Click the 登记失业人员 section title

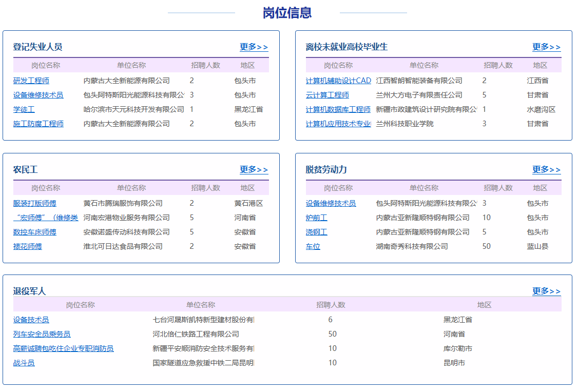pyautogui.click(x=37, y=47)
